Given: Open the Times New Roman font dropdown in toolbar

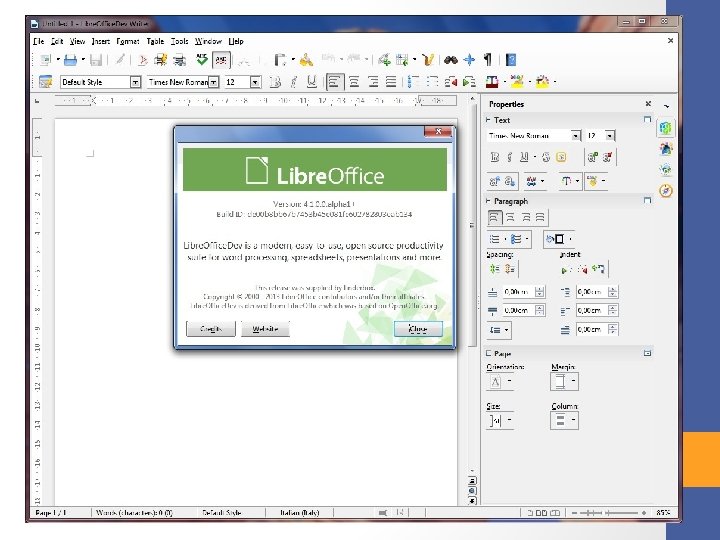Looking at the screenshot, I should tap(214, 82).
